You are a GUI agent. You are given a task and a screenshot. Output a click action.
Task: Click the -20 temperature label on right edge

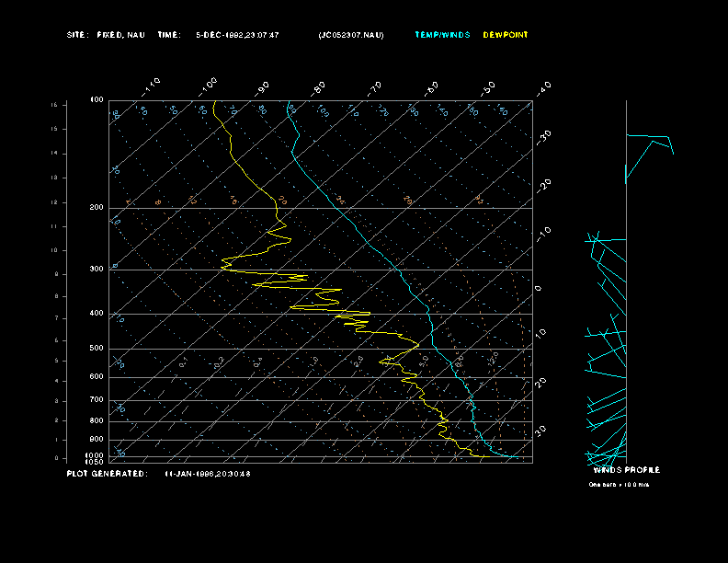coord(544,186)
